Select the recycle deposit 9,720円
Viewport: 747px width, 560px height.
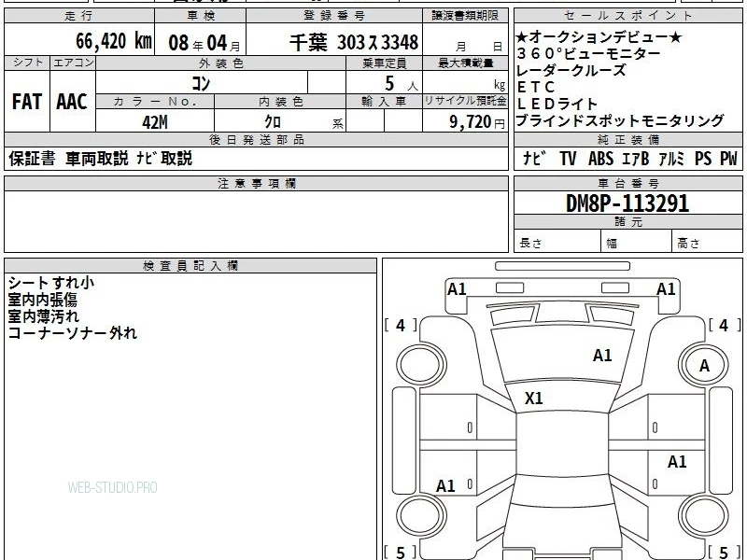click(477, 122)
